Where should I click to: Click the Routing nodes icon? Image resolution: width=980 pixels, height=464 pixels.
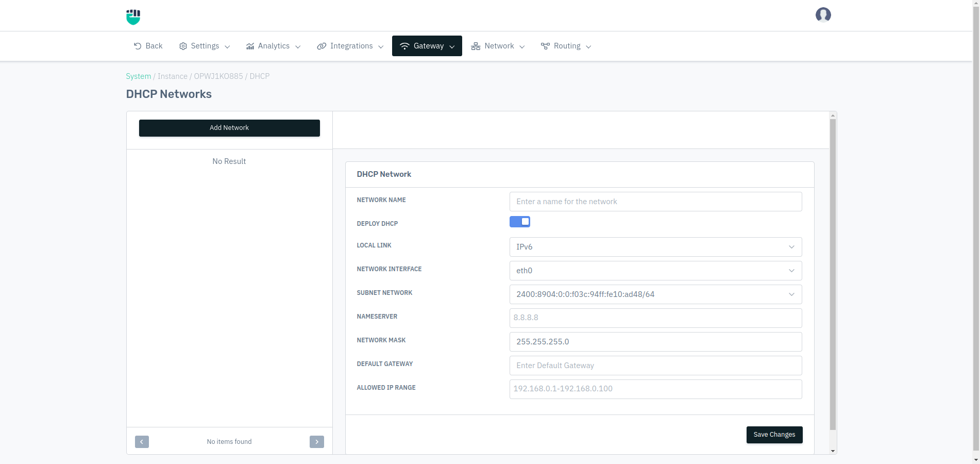(545, 46)
